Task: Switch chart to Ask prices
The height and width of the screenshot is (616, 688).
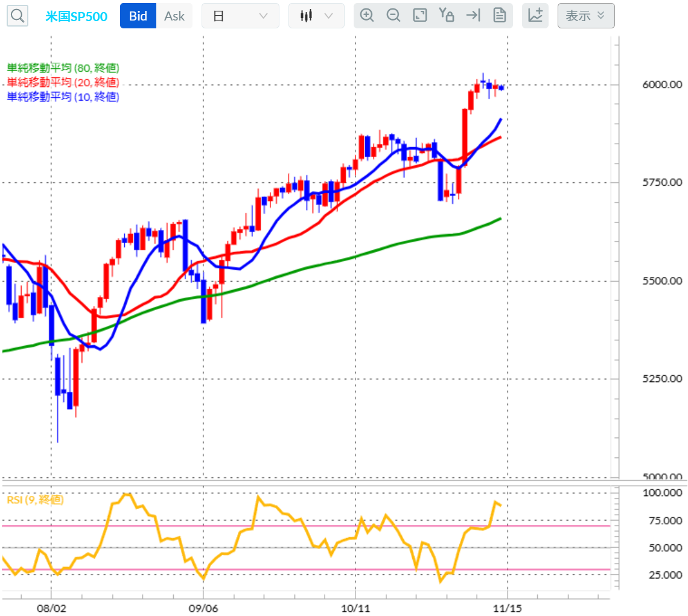Action: 174,16
